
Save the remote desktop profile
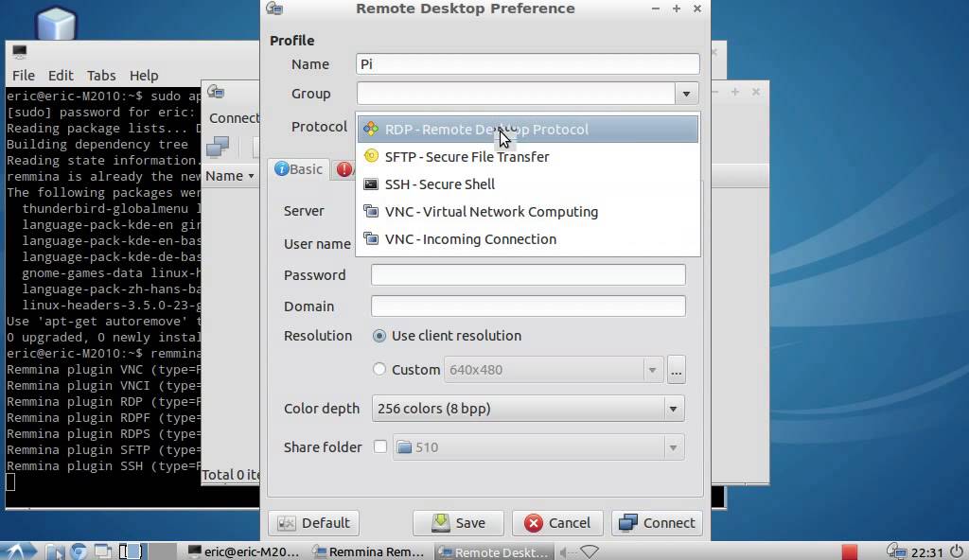tap(458, 523)
